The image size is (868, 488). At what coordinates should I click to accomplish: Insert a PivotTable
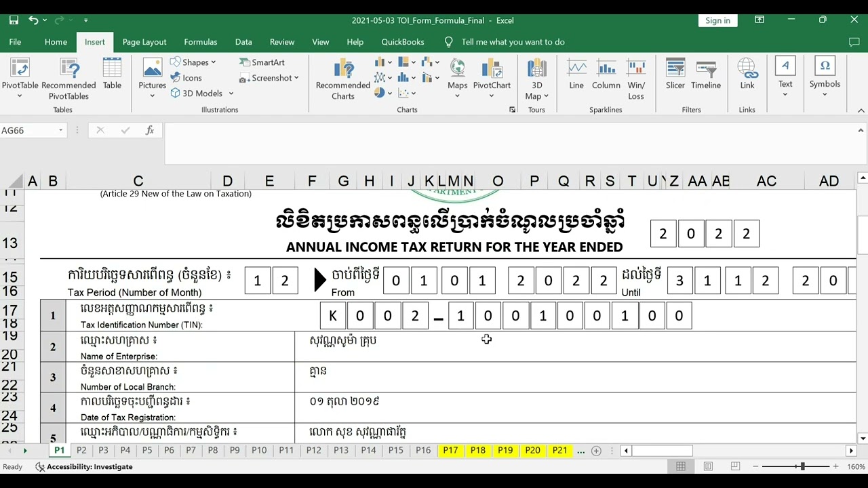[x=20, y=79]
